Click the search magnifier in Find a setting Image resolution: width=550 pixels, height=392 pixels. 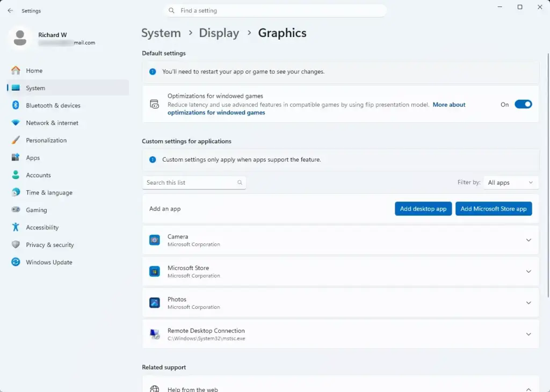[171, 11]
